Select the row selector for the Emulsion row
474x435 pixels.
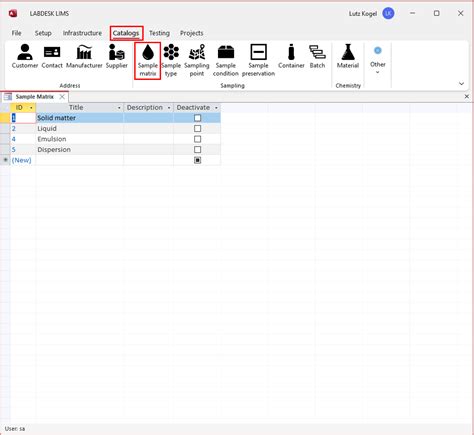(5, 139)
